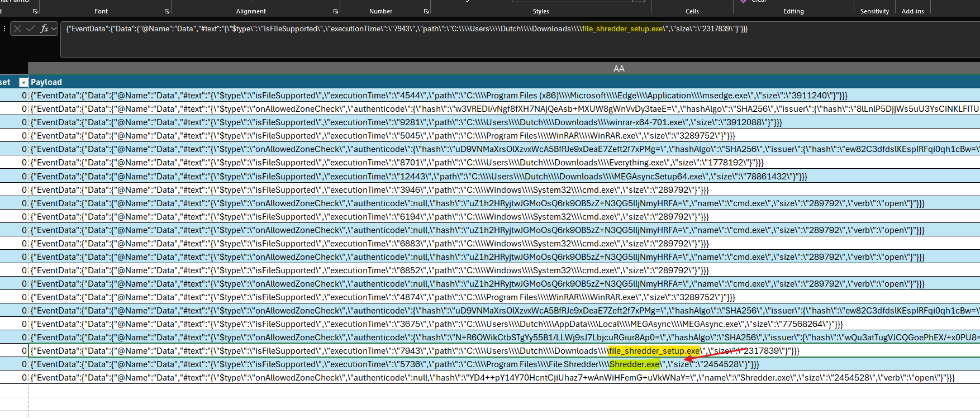Select the payload row with hash w3VREDi
Image resolution: width=980 pixels, height=418 pixels.
coord(505,109)
